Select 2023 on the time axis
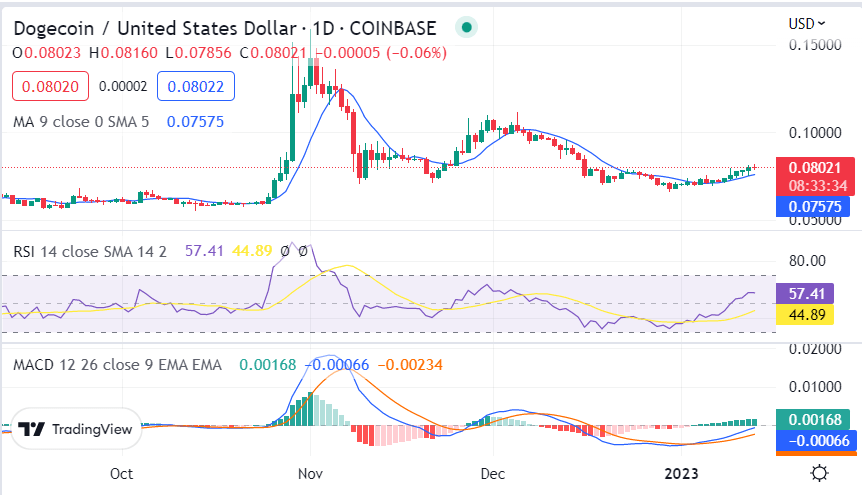This screenshot has height=495, width=862. (685, 473)
